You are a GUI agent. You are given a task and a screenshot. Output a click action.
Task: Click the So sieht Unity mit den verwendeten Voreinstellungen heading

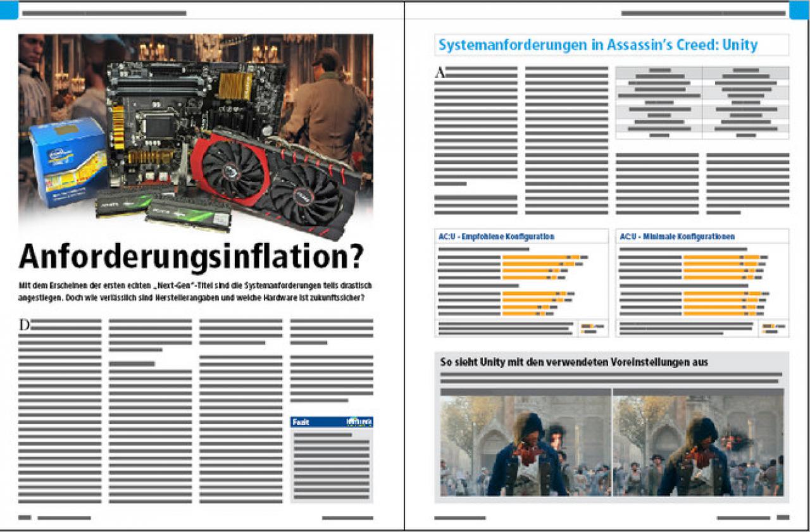pos(574,362)
